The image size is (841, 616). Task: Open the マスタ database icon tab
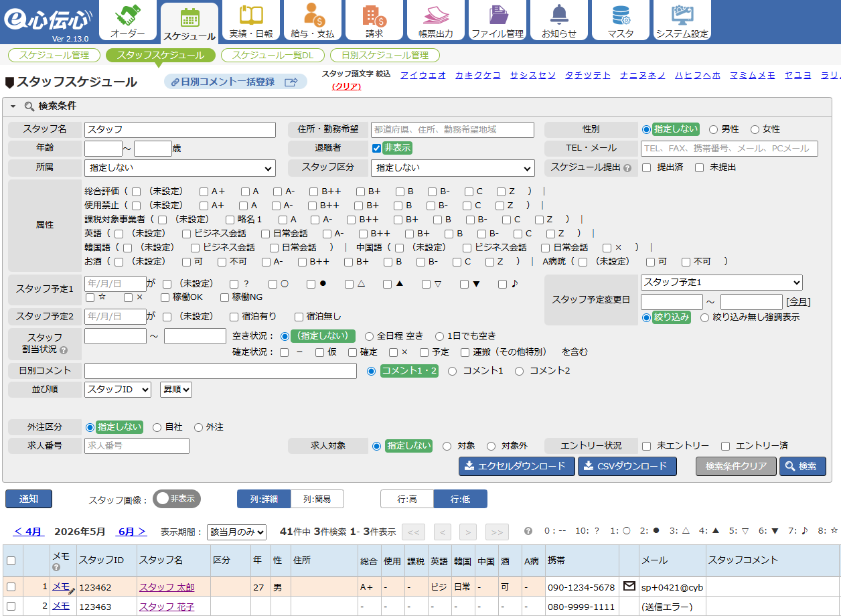tap(621, 21)
